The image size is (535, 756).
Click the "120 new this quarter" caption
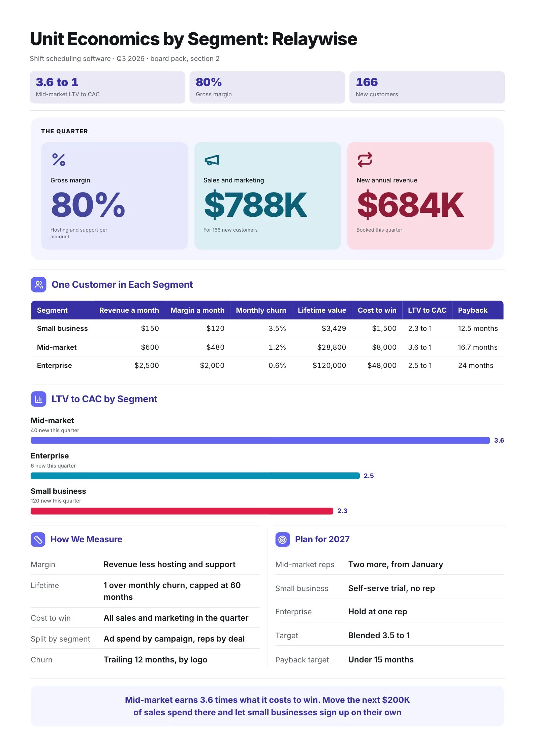pos(56,501)
